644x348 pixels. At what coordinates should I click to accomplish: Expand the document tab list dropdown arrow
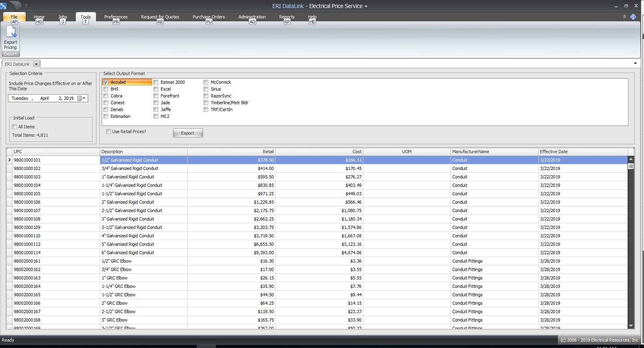click(x=635, y=64)
